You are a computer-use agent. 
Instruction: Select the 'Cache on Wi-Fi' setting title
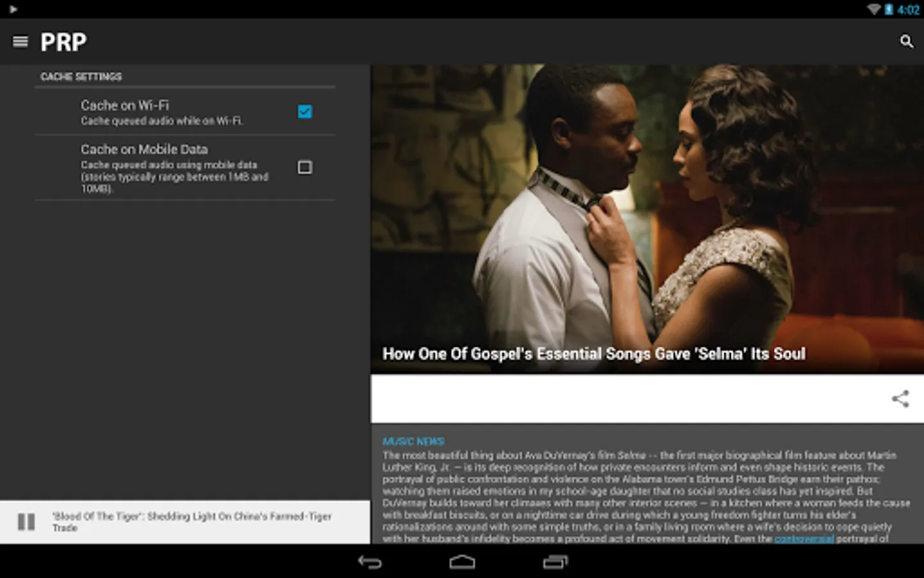[124, 105]
